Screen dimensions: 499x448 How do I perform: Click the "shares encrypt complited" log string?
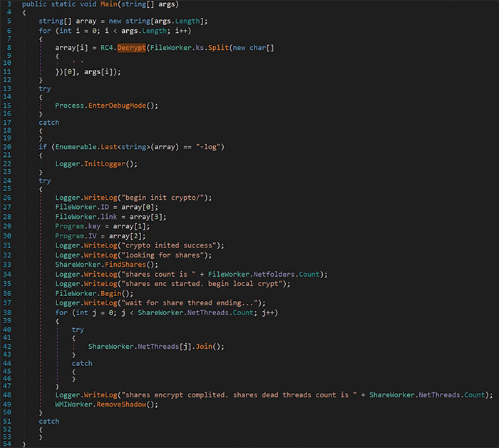point(239,395)
